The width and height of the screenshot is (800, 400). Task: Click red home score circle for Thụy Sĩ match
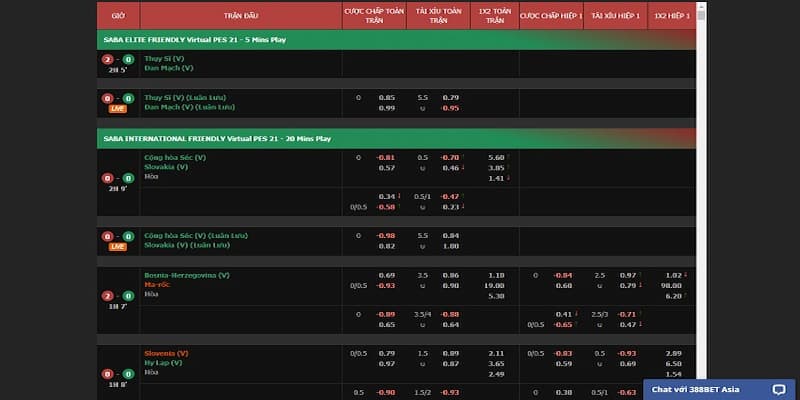[x=109, y=60]
